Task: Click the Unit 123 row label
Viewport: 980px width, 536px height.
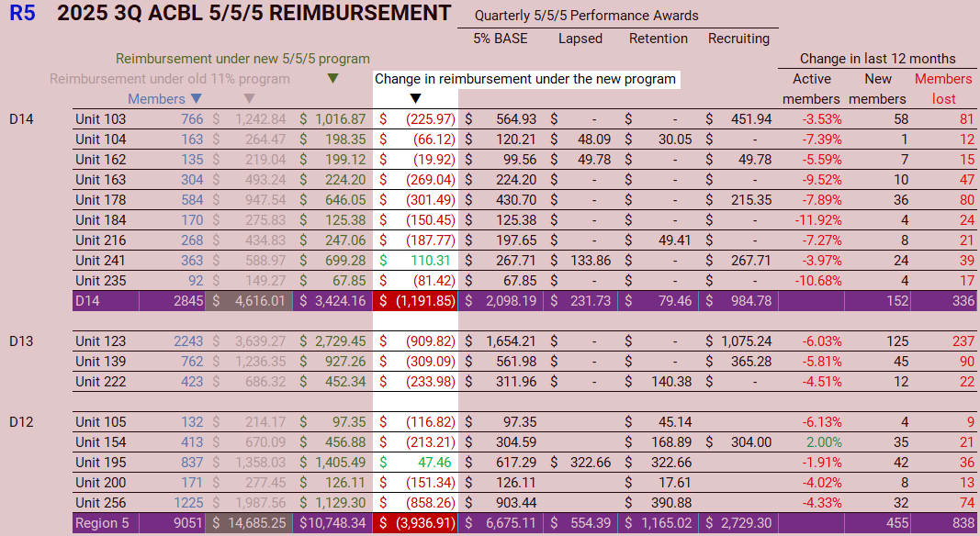Action: click(101, 341)
